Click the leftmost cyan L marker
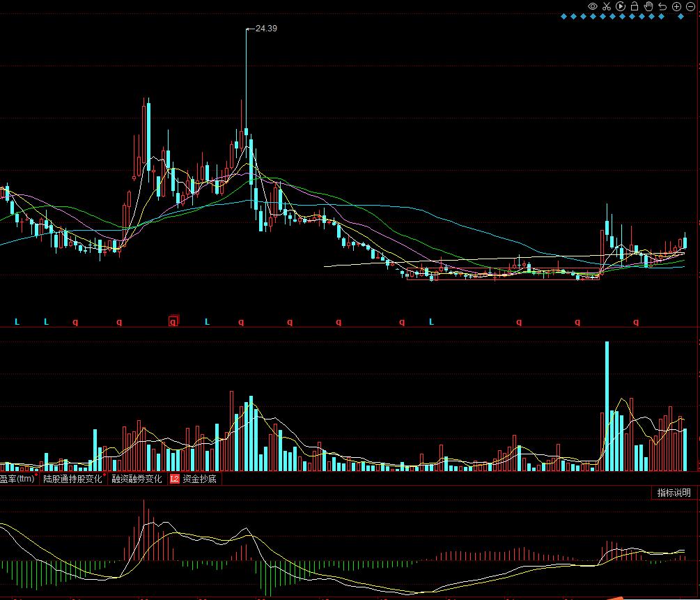This screenshot has height=600, width=700. click(17, 321)
